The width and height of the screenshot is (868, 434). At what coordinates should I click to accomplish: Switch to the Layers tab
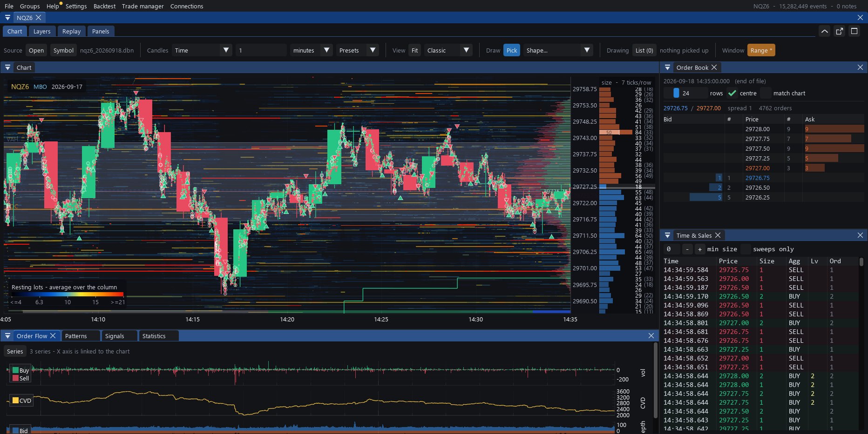click(x=42, y=31)
